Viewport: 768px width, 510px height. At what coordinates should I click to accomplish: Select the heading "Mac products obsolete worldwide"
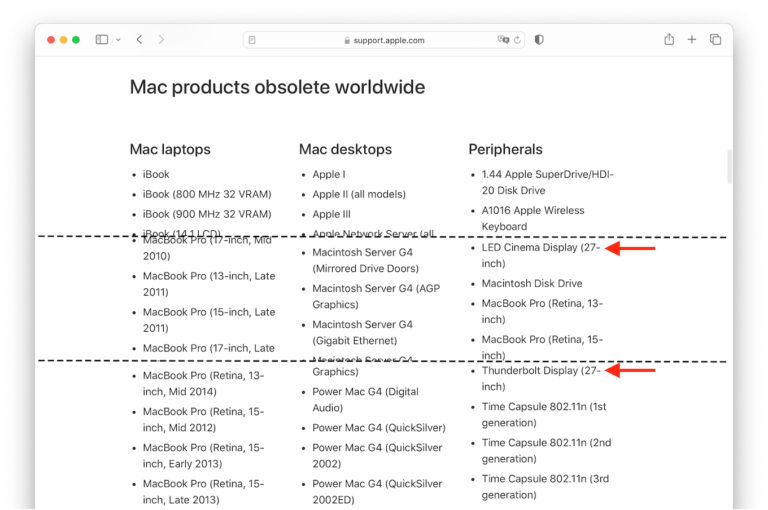click(x=277, y=87)
